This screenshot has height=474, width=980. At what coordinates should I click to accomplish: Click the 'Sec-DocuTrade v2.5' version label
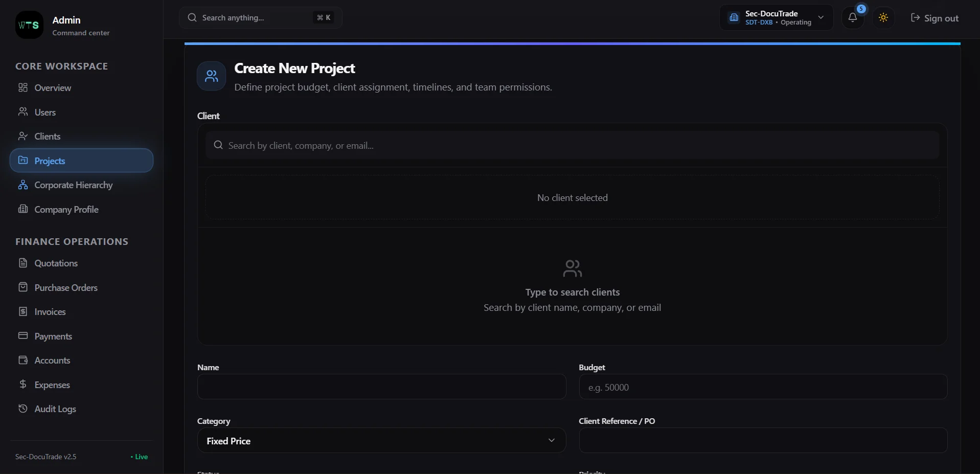pos(46,457)
